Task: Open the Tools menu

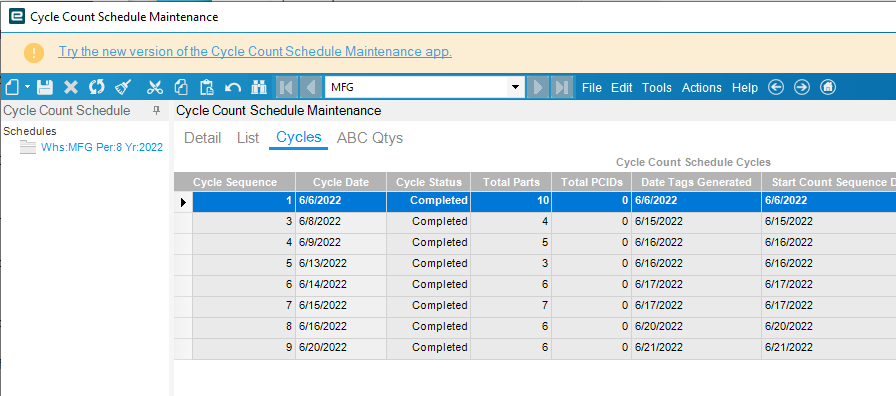Action: click(657, 87)
